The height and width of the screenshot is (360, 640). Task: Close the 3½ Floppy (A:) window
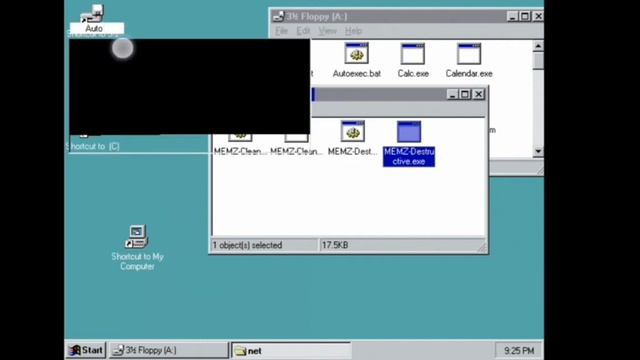click(538, 16)
